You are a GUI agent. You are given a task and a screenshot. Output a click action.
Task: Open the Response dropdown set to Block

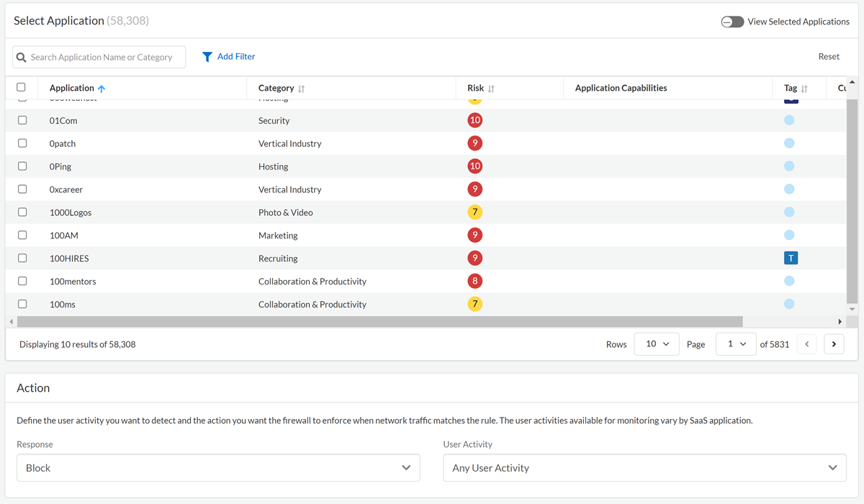(x=217, y=468)
